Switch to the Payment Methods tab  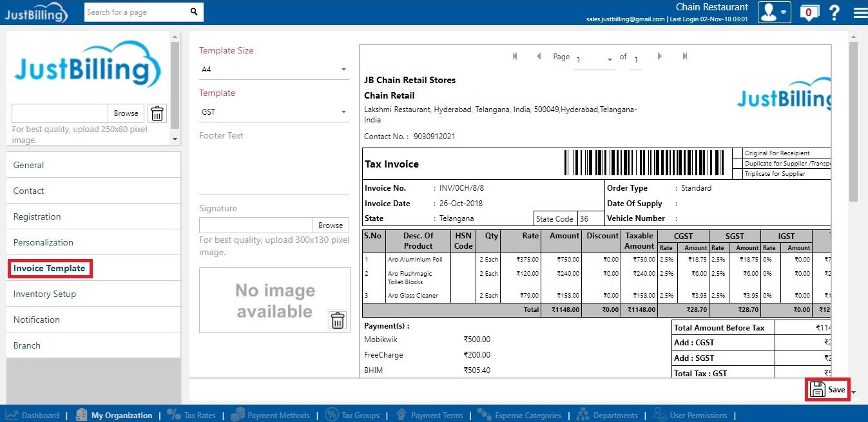pyautogui.click(x=271, y=415)
